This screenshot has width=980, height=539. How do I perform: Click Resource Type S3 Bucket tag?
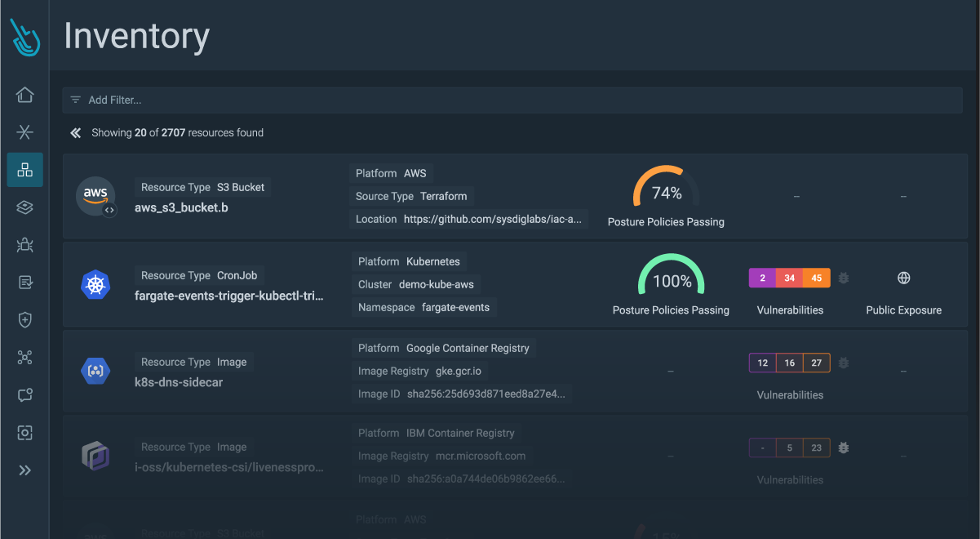point(202,187)
